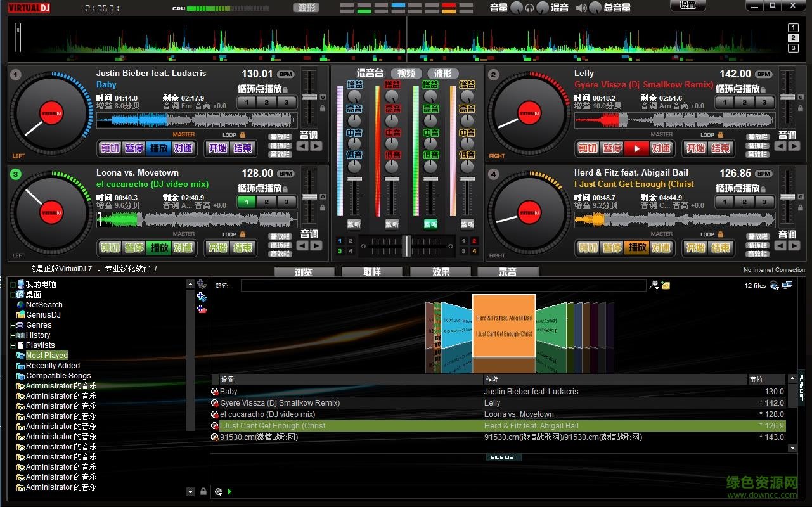
Task: Click the dual-monitor display icon at browser top right
Action: click(787, 285)
